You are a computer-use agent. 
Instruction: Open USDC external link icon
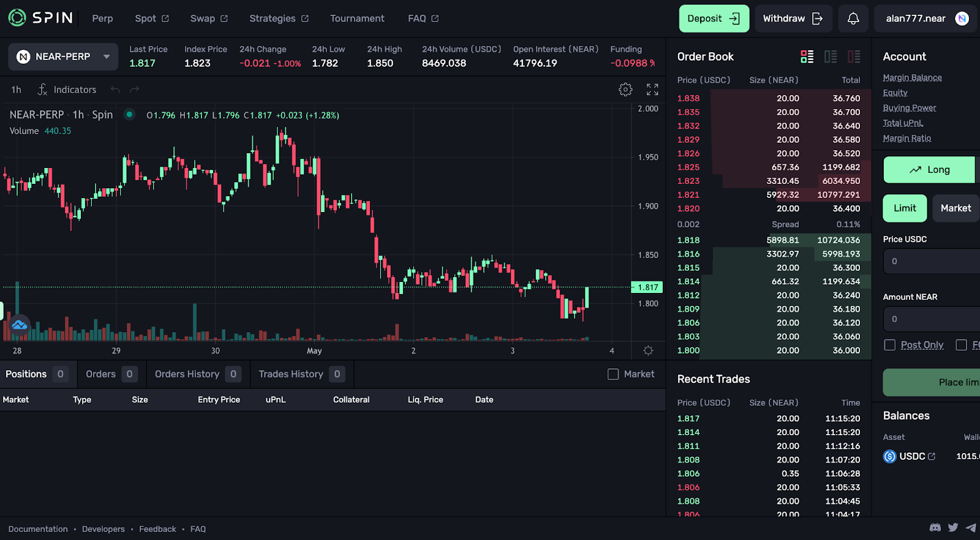click(x=932, y=457)
